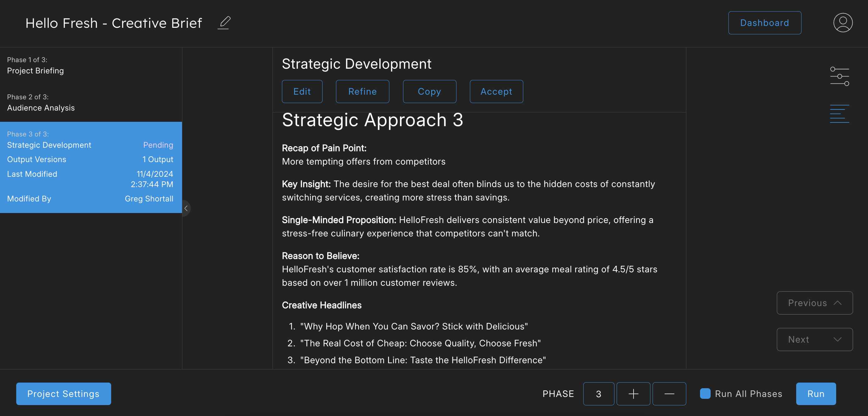Open Project Settings

tap(63, 394)
